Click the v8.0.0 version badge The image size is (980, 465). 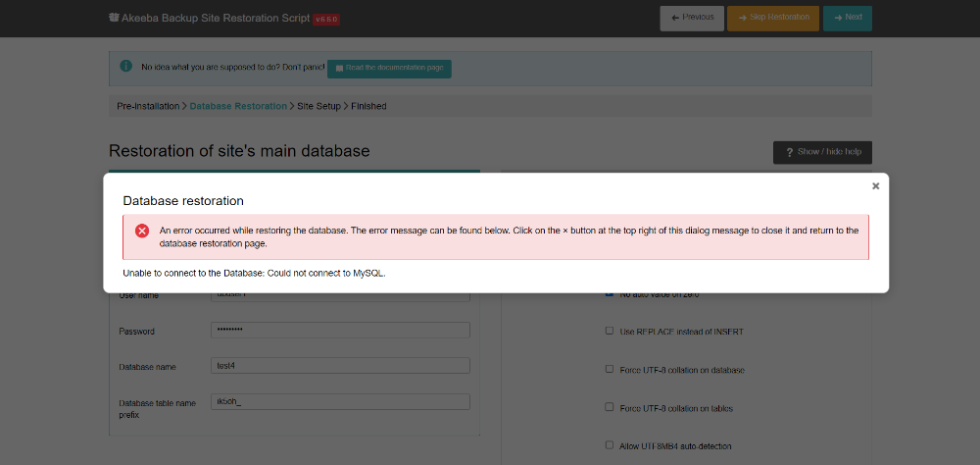coord(326,19)
